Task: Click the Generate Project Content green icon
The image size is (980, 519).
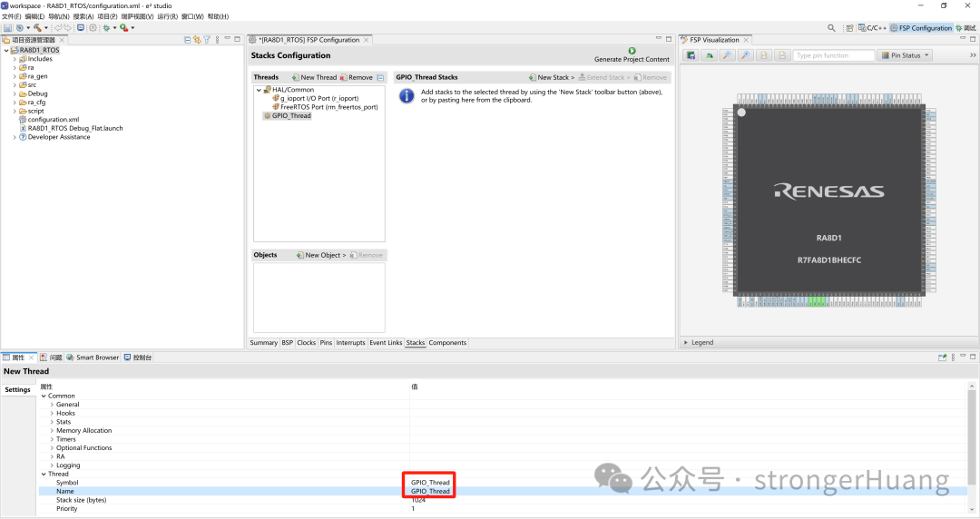Action: pyautogui.click(x=632, y=51)
